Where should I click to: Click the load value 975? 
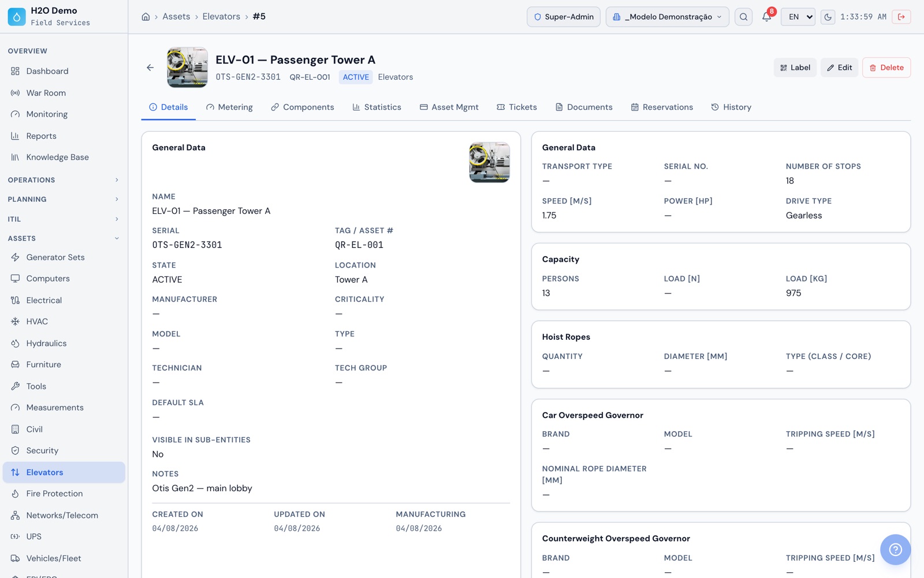793,293
